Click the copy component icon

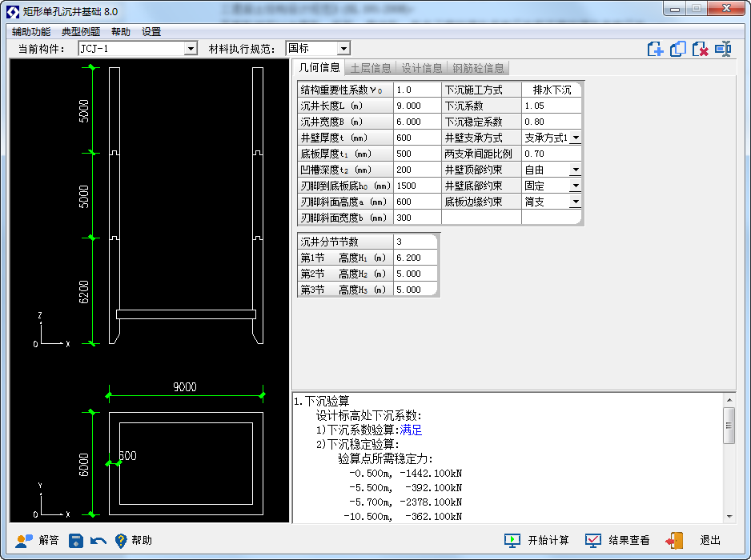click(x=677, y=49)
